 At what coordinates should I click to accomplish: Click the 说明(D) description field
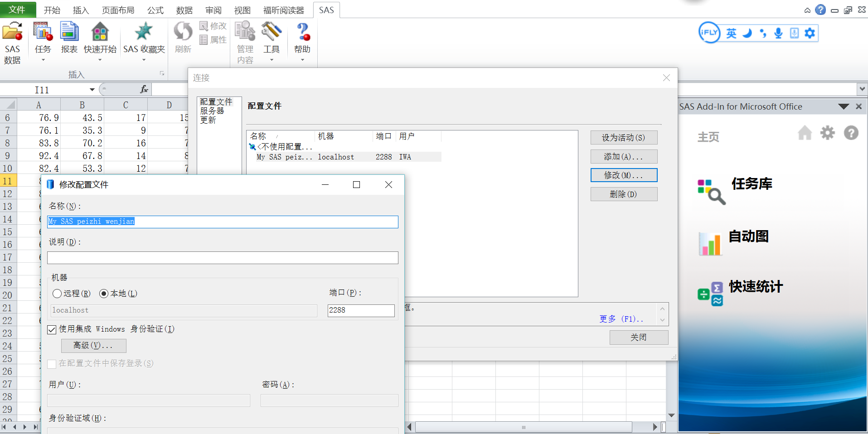click(223, 258)
